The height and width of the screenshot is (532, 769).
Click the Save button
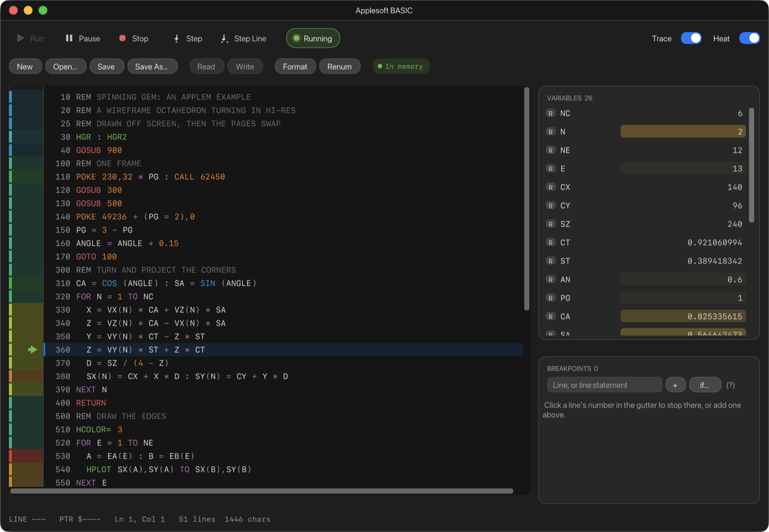(x=106, y=66)
